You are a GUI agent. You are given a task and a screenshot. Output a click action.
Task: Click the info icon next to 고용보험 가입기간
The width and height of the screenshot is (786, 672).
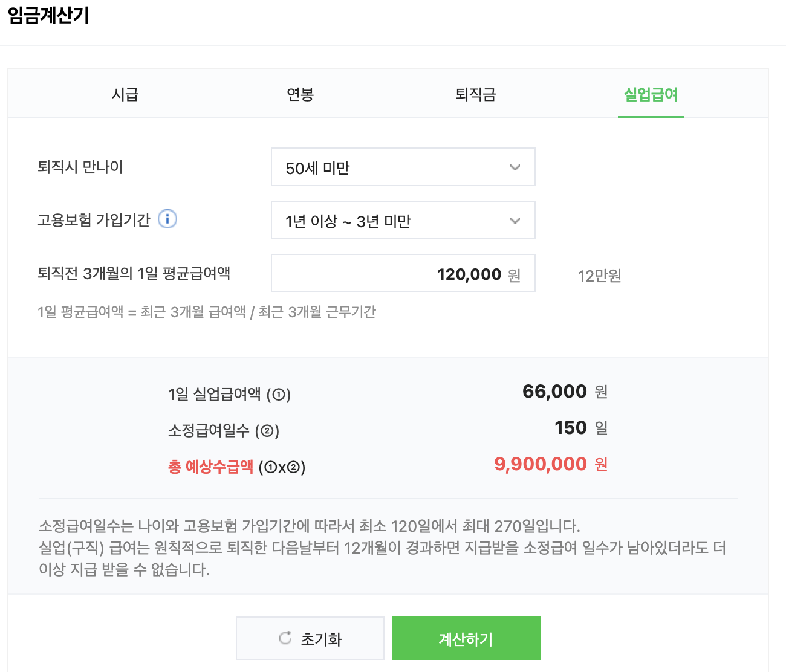click(x=168, y=219)
